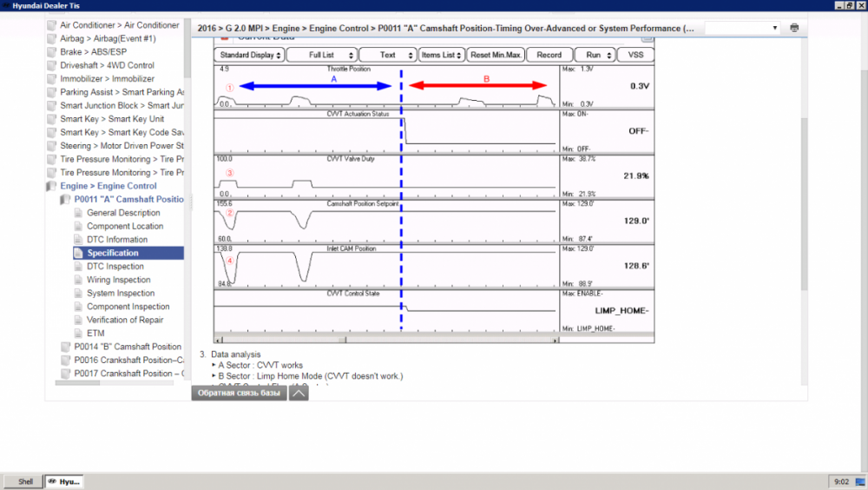
Task: Click the VSS button
Action: pyautogui.click(x=635, y=55)
